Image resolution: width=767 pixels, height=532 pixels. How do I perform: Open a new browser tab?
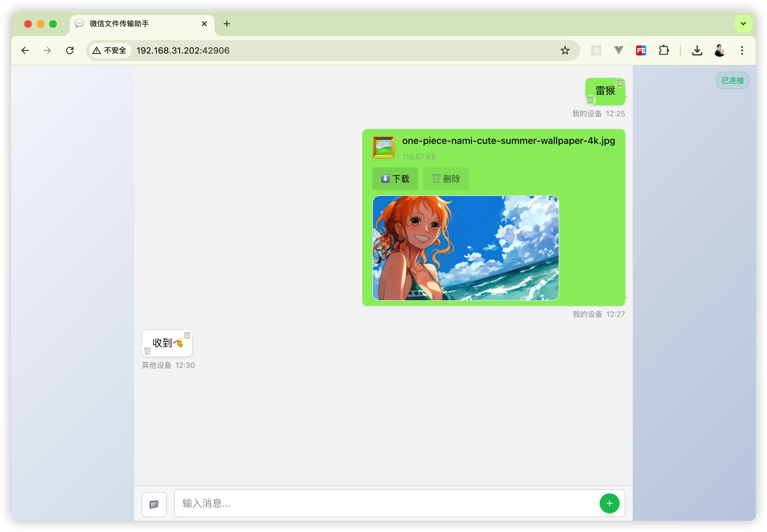tap(227, 24)
